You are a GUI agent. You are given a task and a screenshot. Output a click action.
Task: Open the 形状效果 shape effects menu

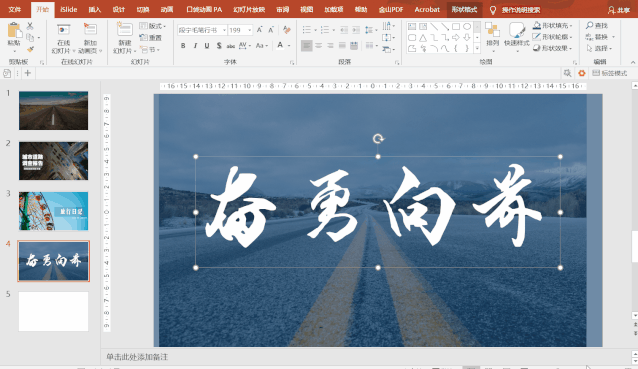coord(553,48)
